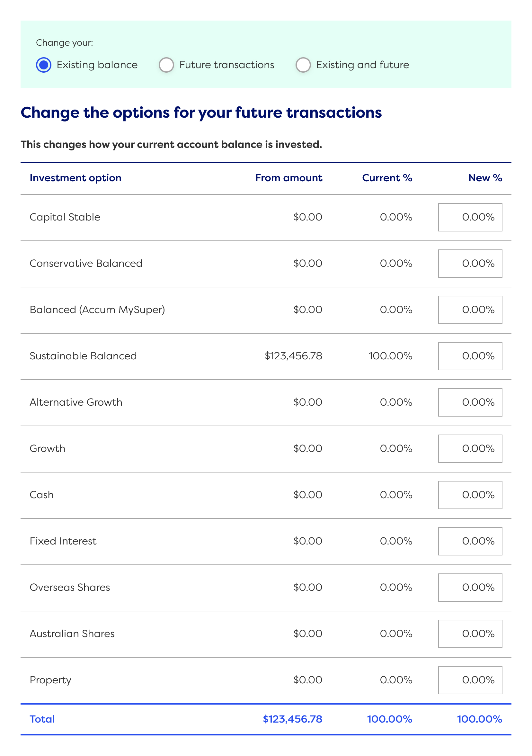Click the New % field for Growth
The width and height of the screenshot is (532, 756).
[x=470, y=448]
